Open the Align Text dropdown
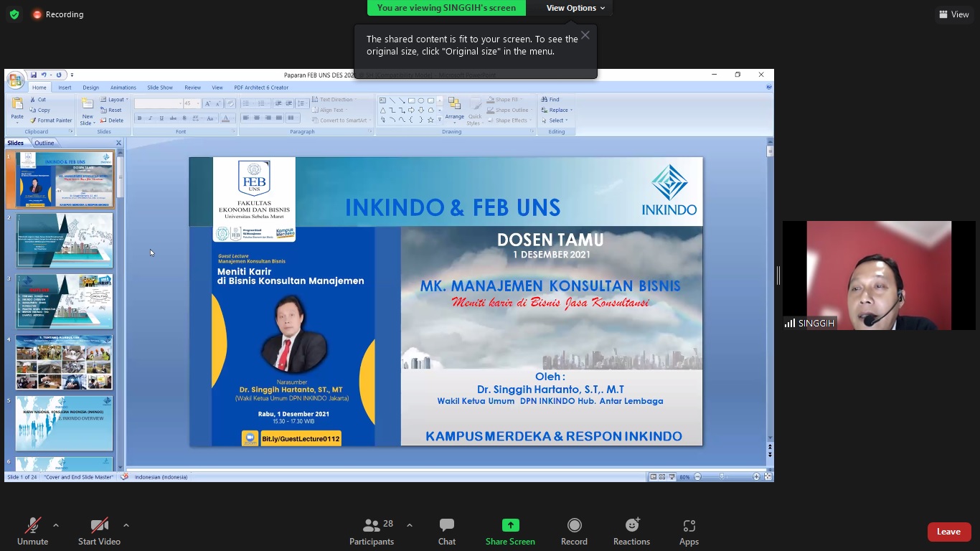Screen dimensions: 980x551 pyautogui.click(x=330, y=110)
